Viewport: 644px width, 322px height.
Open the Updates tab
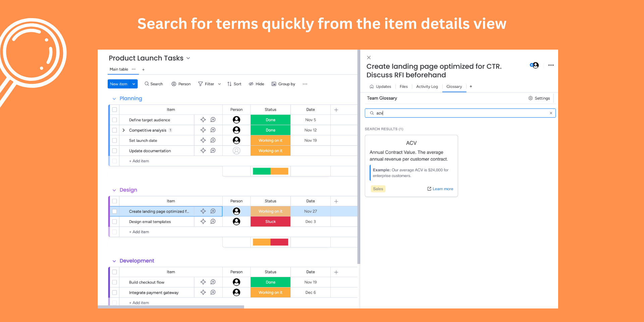tap(380, 87)
